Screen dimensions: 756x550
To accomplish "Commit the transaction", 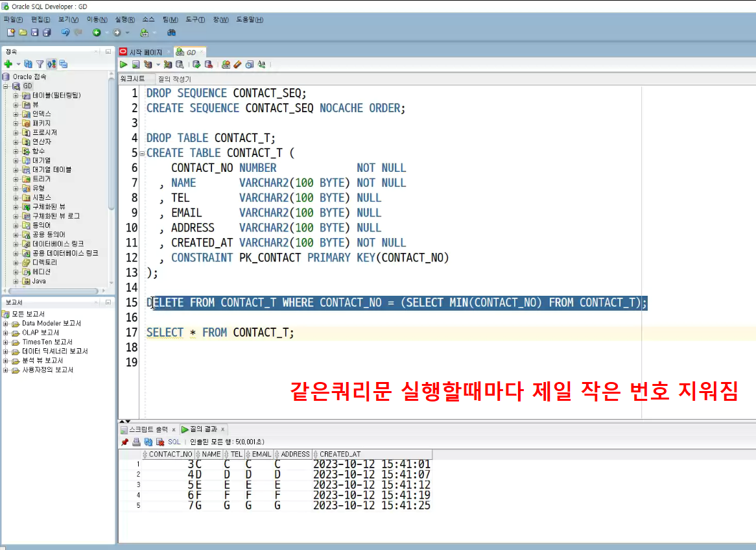I will pos(196,64).
